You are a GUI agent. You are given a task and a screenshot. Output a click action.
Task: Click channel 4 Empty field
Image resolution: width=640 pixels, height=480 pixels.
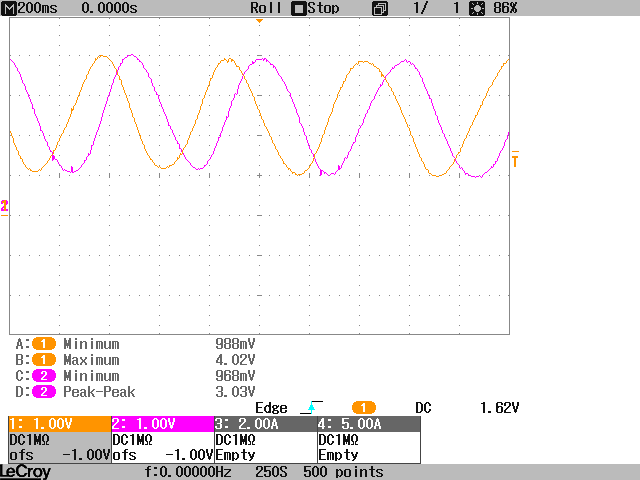(338, 455)
